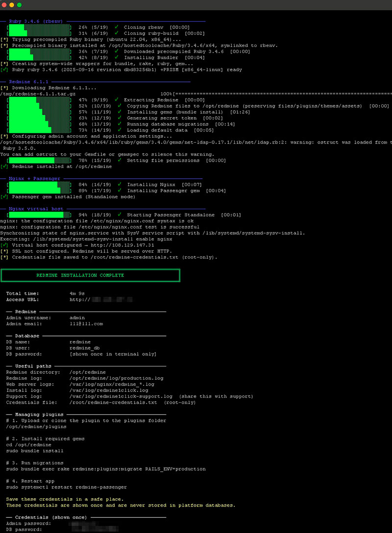Click the checkmark beside Virtual host configured
The width and height of the screenshot is (392, 533).
pos(6,245)
